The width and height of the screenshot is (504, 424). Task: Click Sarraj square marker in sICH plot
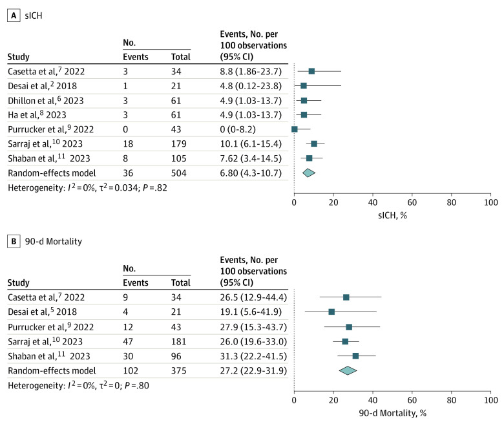coord(314,143)
